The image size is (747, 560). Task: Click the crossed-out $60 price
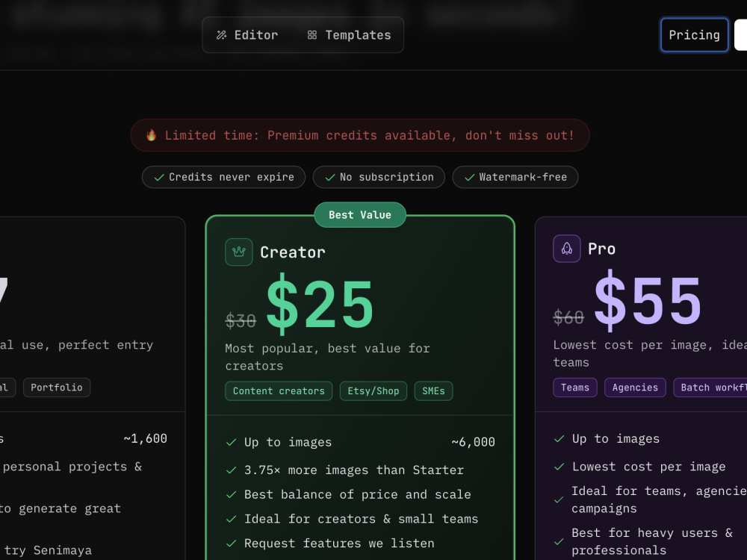(x=568, y=317)
